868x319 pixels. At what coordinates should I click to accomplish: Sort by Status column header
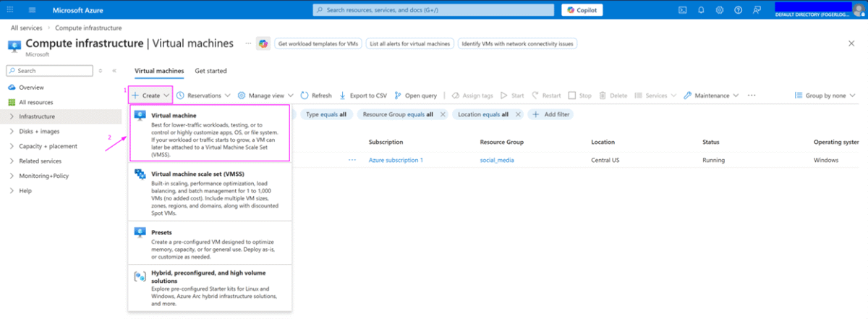[710, 142]
